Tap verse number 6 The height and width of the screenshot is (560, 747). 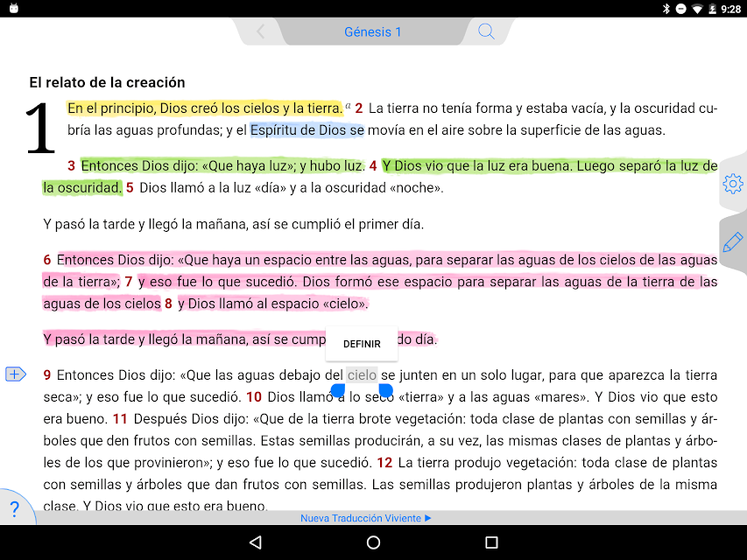point(46,260)
